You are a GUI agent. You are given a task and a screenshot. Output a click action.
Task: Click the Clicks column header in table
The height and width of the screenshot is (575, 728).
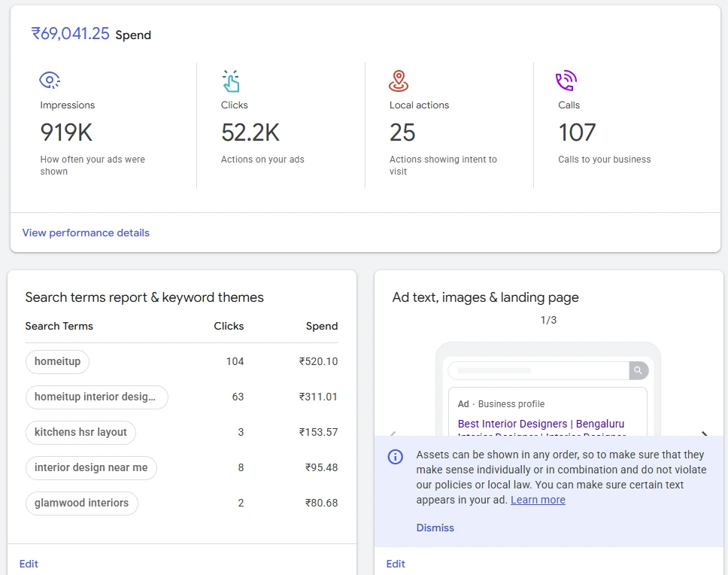pos(229,326)
